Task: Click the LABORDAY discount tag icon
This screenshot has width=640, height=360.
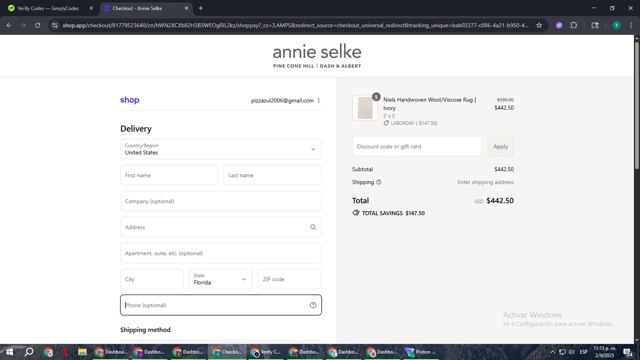Action: click(x=386, y=123)
